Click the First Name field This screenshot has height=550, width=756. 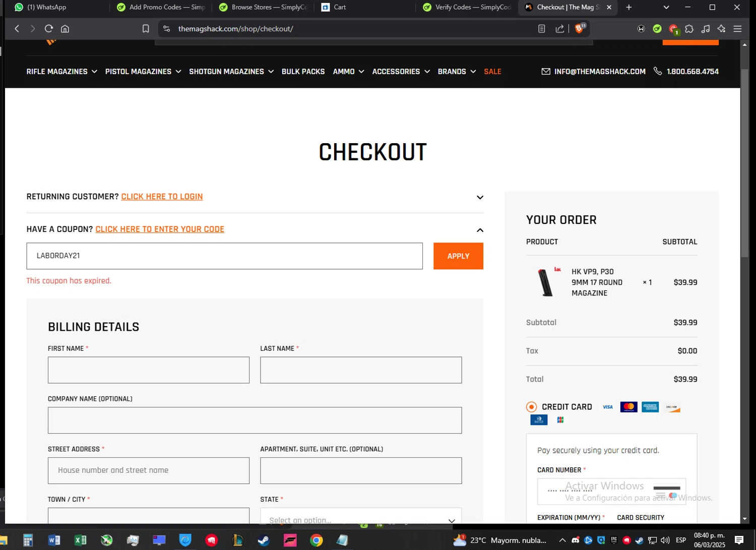(149, 370)
